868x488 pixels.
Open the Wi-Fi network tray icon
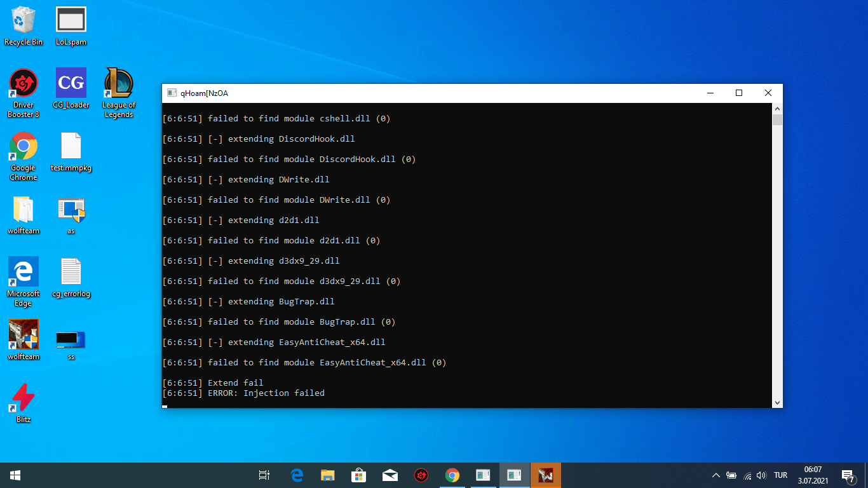click(x=748, y=475)
